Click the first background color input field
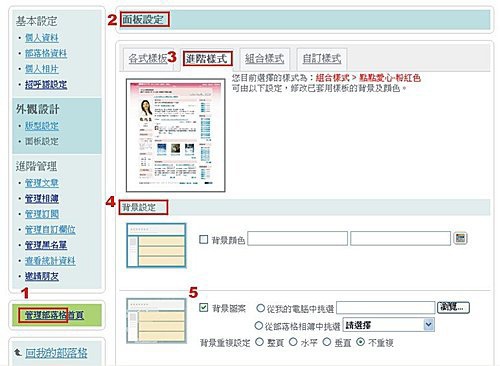 click(297, 239)
